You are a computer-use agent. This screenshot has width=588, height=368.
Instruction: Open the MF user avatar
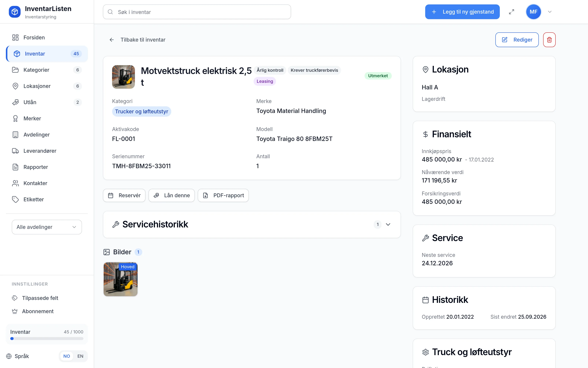tap(533, 12)
